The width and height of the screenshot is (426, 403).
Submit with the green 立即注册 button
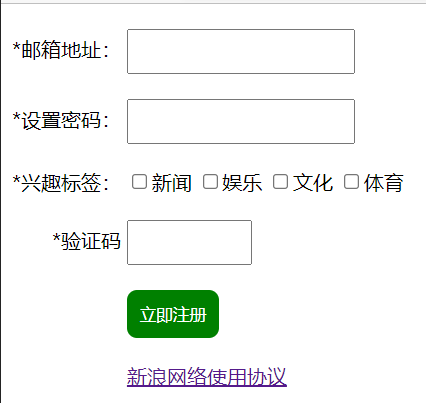click(x=173, y=314)
